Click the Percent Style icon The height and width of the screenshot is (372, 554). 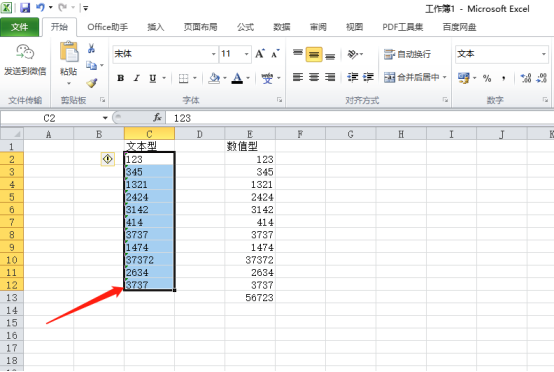[487, 78]
